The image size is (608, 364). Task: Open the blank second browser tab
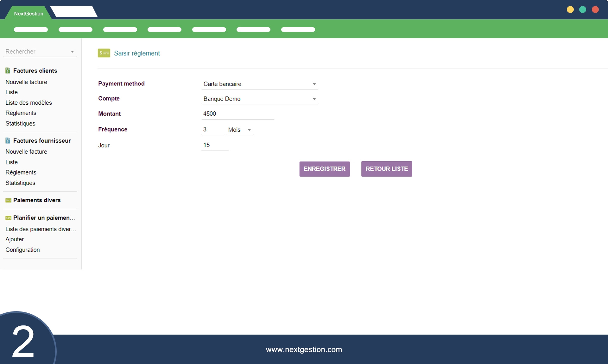click(x=74, y=12)
